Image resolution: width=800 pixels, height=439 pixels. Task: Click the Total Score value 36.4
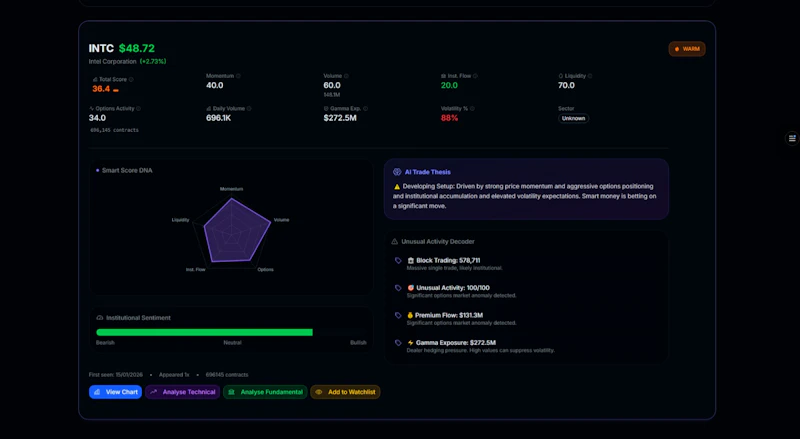click(101, 89)
